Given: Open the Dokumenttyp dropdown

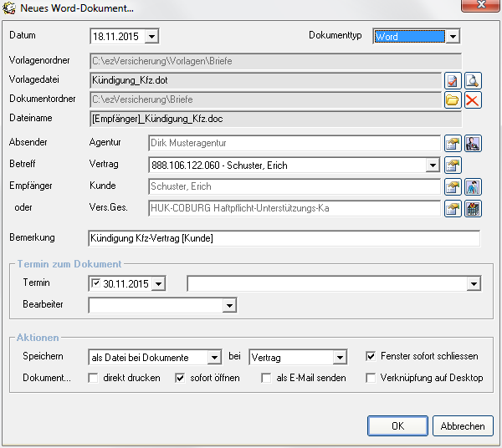Looking at the screenshot, I should point(452,36).
